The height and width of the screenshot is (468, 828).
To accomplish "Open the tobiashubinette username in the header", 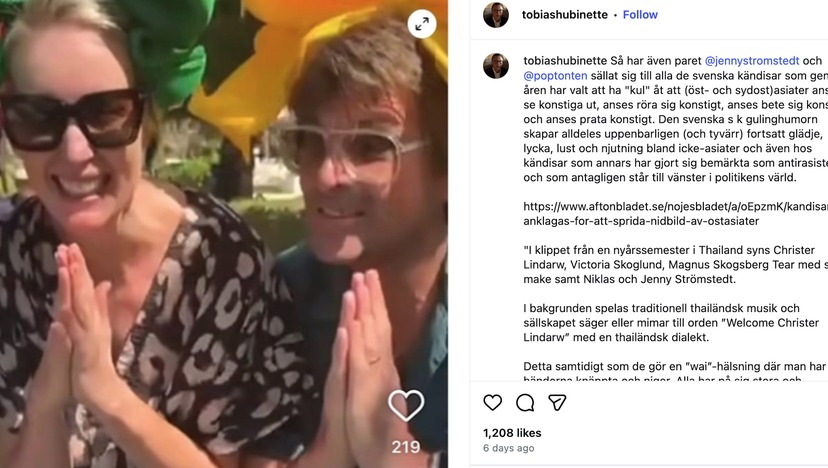I will pyautogui.click(x=564, y=15).
